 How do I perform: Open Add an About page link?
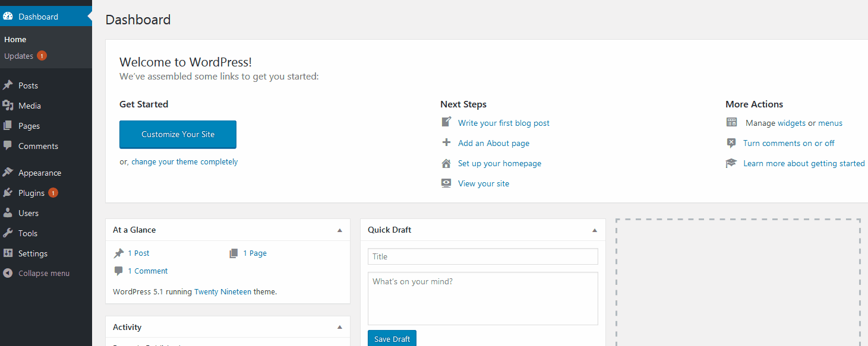coord(494,143)
